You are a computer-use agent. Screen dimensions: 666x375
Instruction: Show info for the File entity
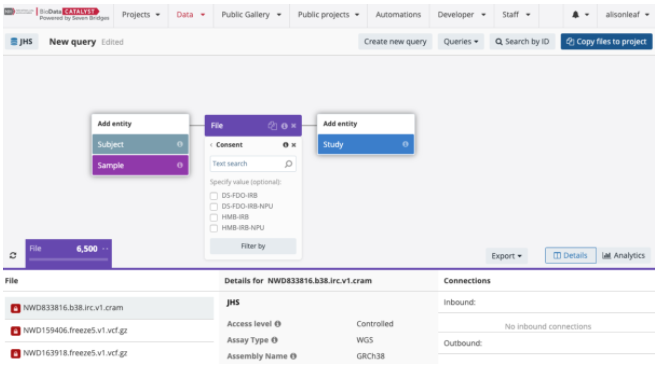pyautogui.click(x=284, y=126)
